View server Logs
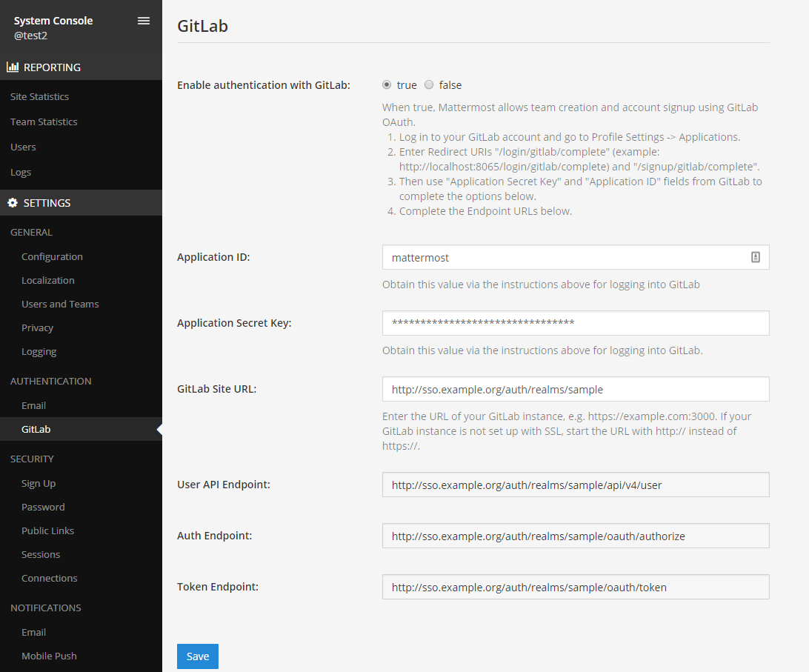The height and width of the screenshot is (672, 809). [21, 172]
